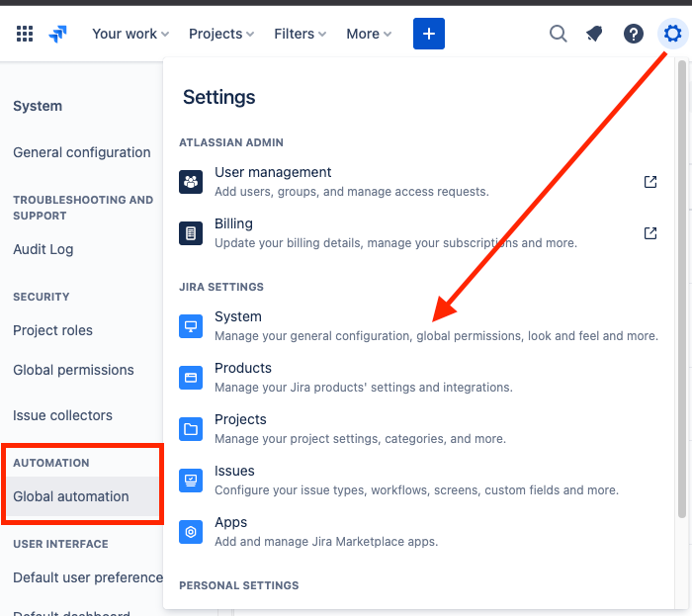Screen dimensions: 692x616
Task: Click 'Manage your Jira products' settings and integrations.' text
Action: tap(364, 387)
